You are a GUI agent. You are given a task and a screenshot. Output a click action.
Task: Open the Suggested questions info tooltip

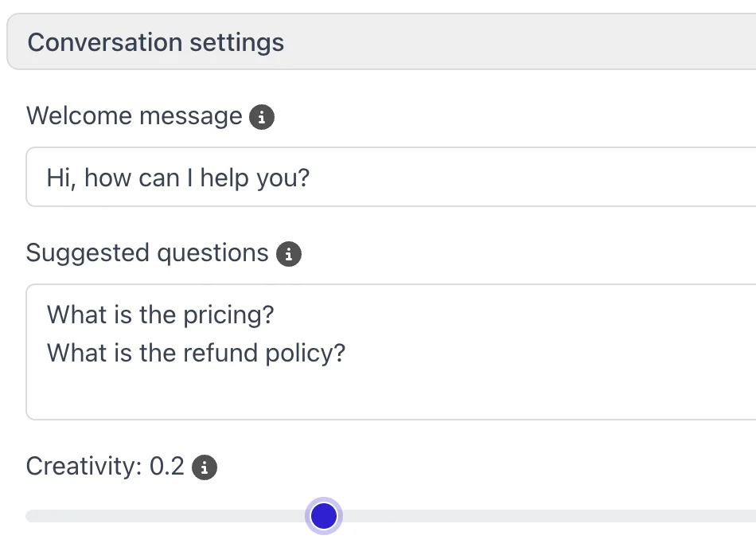[289, 253]
